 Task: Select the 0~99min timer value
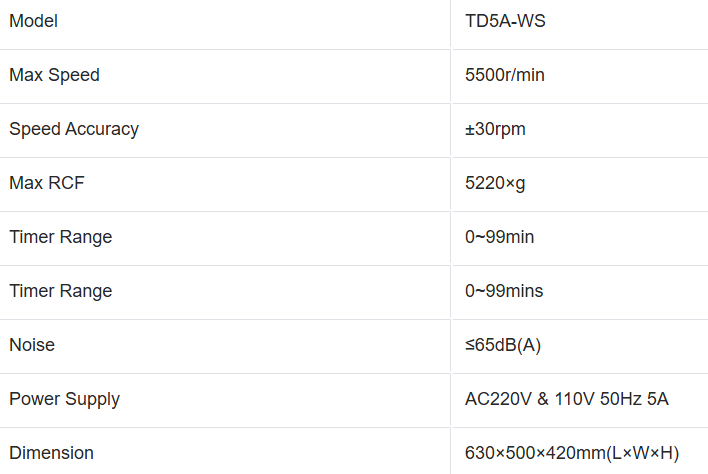(500, 237)
